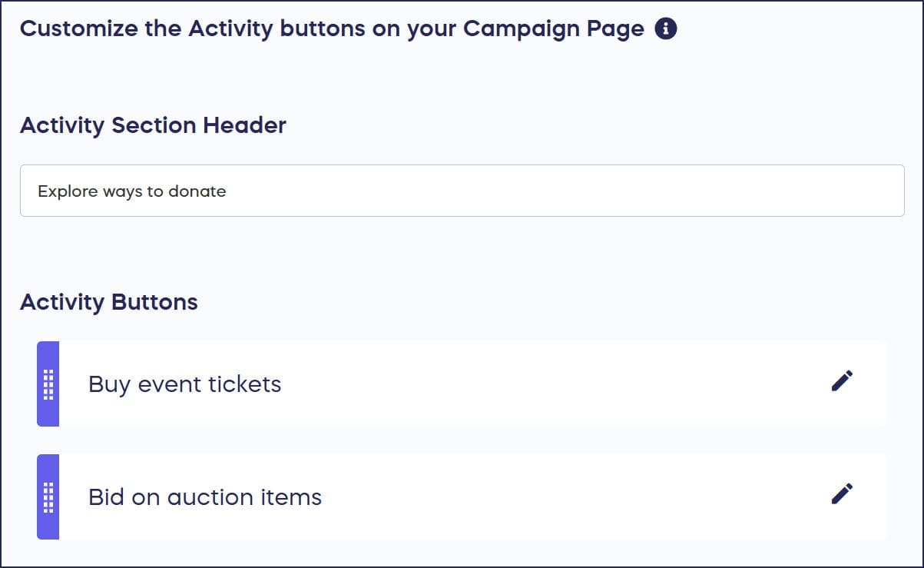
Task: Select the Bid on auction items label
Action: click(x=204, y=497)
